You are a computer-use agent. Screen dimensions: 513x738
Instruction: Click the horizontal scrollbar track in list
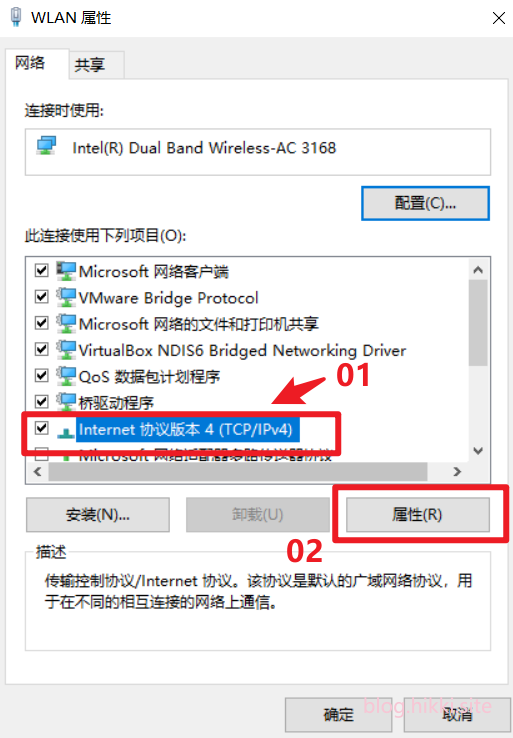pyautogui.click(x=437, y=472)
